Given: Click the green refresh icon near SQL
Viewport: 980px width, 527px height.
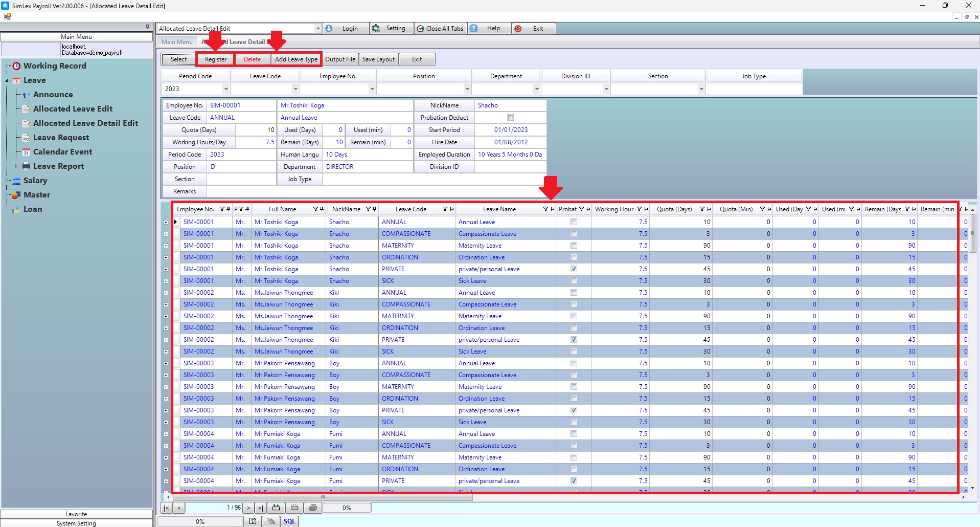Looking at the screenshot, I should tap(253, 521).
